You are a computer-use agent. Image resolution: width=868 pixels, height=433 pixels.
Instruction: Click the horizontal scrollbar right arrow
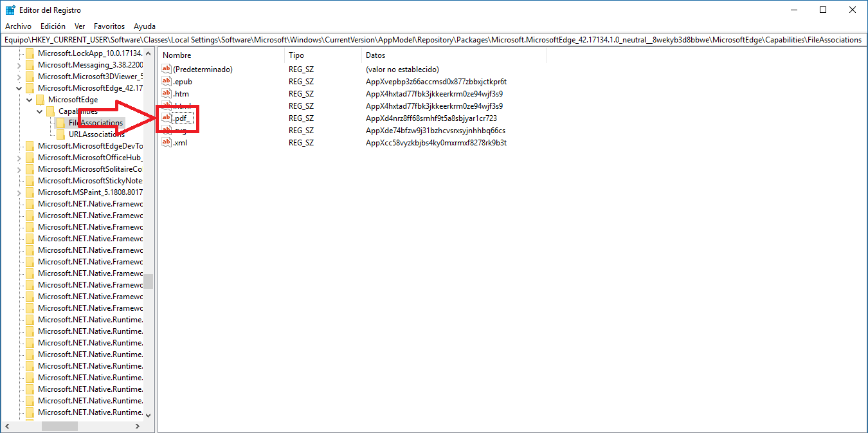tap(138, 426)
